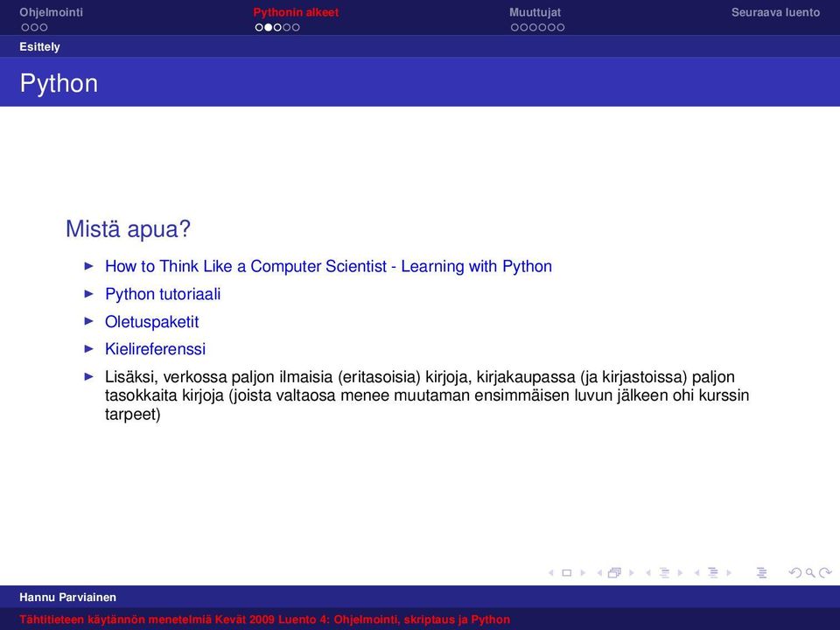Open the Pythonin alkeet section header

(x=297, y=12)
